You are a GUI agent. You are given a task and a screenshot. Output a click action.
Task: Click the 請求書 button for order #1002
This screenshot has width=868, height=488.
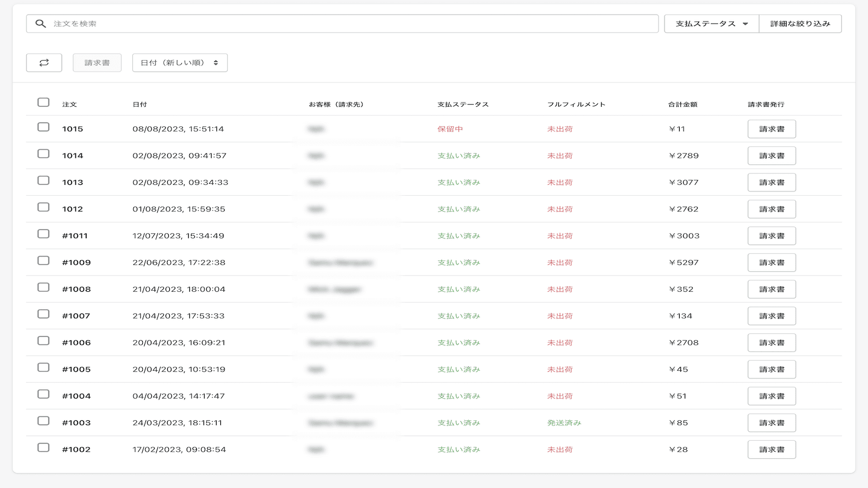771,449
